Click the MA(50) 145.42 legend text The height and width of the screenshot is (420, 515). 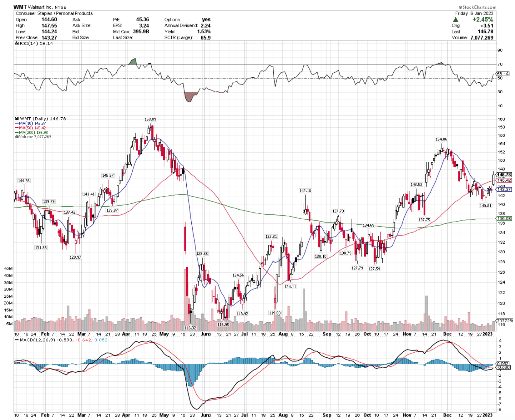tap(32, 128)
